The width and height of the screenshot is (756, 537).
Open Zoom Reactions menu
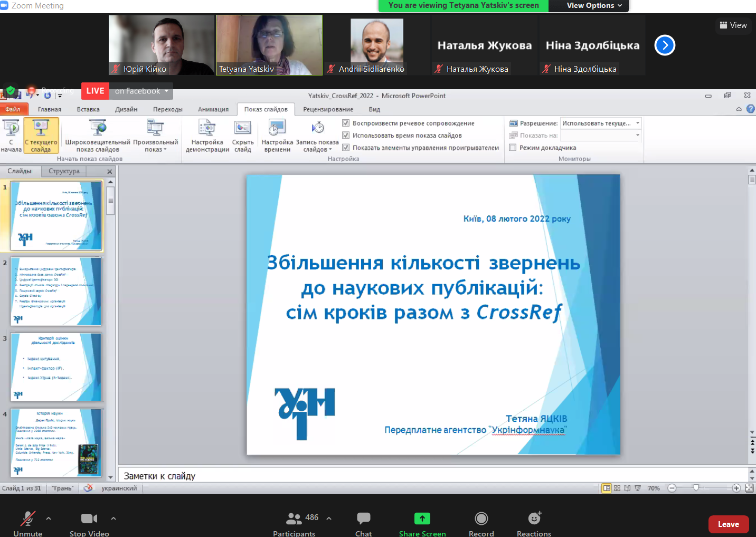pyautogui.click(x=534, y=524)
